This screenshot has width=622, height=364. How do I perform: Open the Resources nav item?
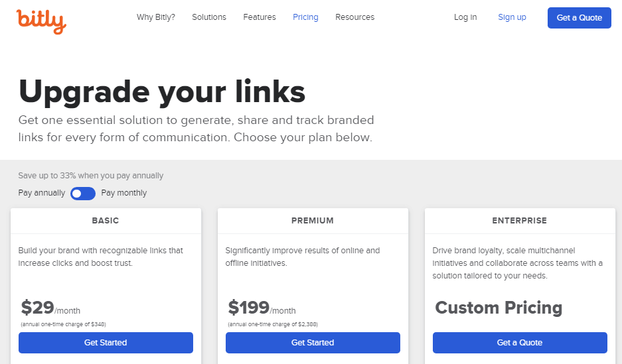click(354, 17)
